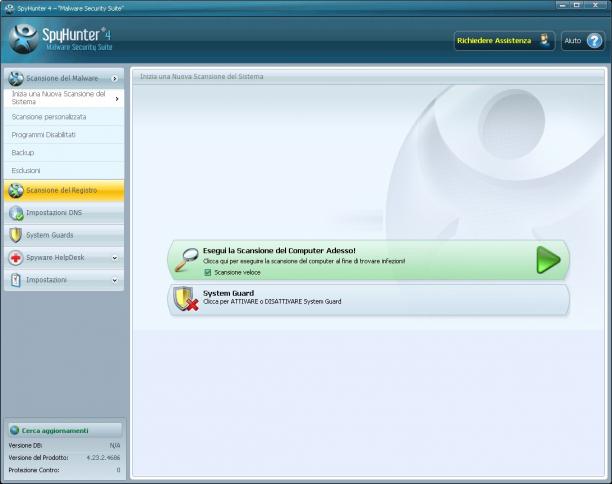Viewport: 612px width, 484px height.
Task: Select the System Guards shield sidebar icon
Action: pyautogui.click(x=16, y=235)
